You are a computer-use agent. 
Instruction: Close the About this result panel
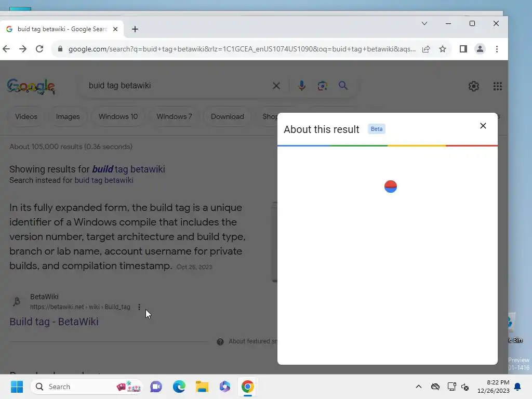[483, 126]
